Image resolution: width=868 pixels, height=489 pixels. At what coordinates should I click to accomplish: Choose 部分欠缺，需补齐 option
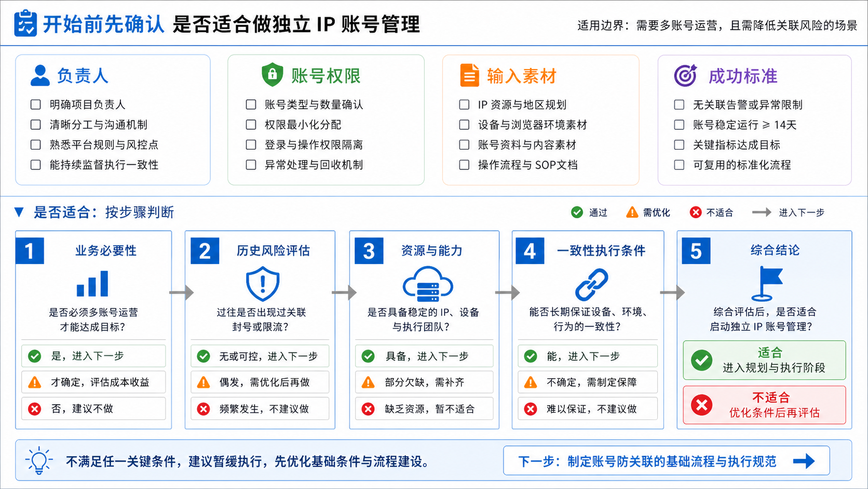(424, 382)
